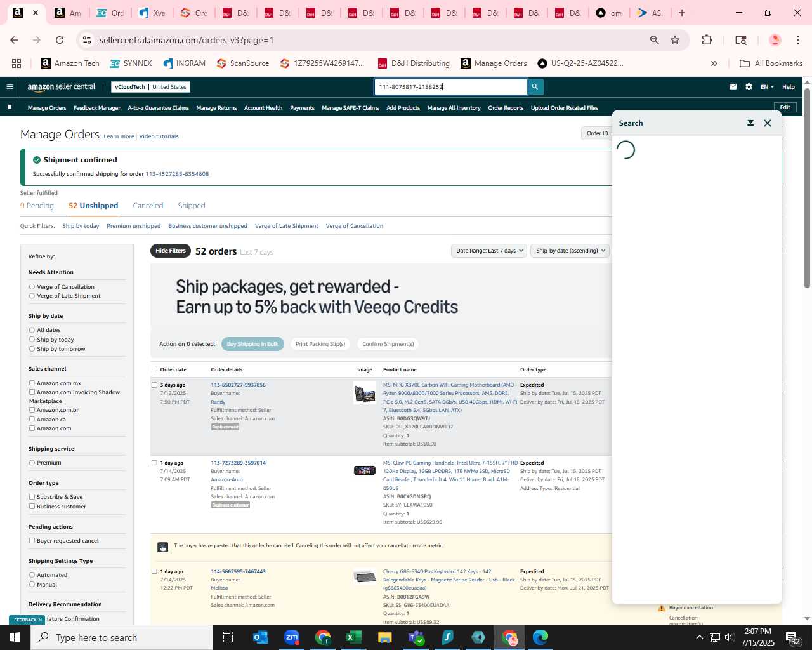
Task: Open the Chrome apps grid icon
Action: (16, 63)
